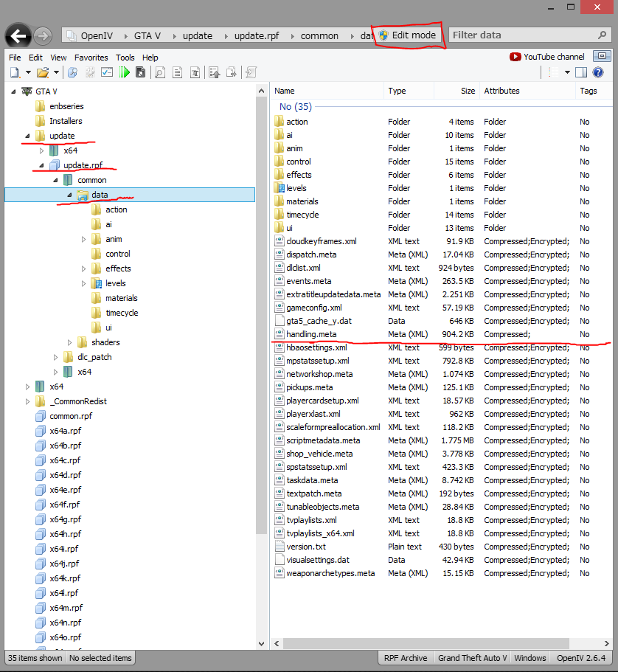This screenshot has width=618, height=672.
Task: Click the file preview magnifier toolbar icon
Action: (159, 72)
